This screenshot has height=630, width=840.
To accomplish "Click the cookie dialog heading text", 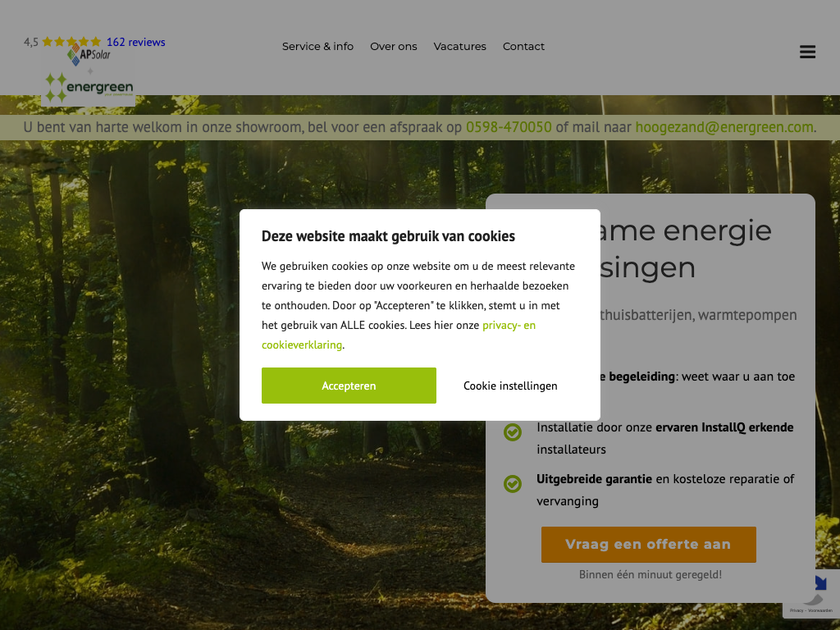I will [388, 236].
